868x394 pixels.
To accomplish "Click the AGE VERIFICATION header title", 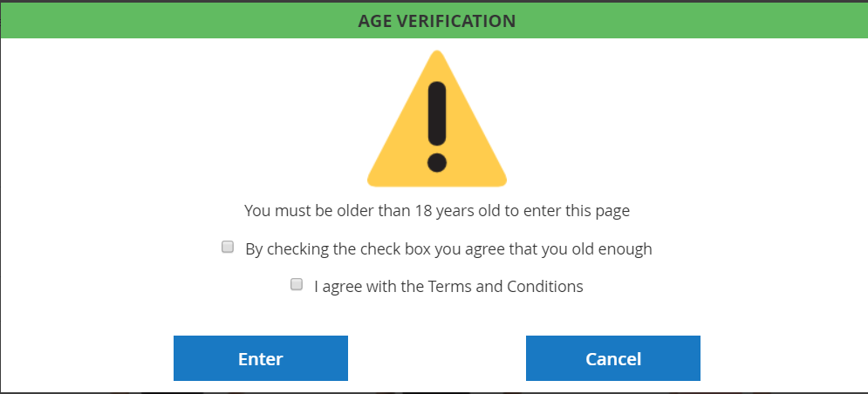I will click(436, 20).
